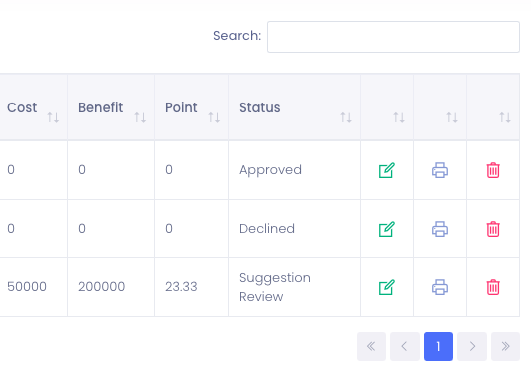Viewport: 531px width, 371px height.
Task: Delete the Declined row entry
Action: [x=493, y=229]
